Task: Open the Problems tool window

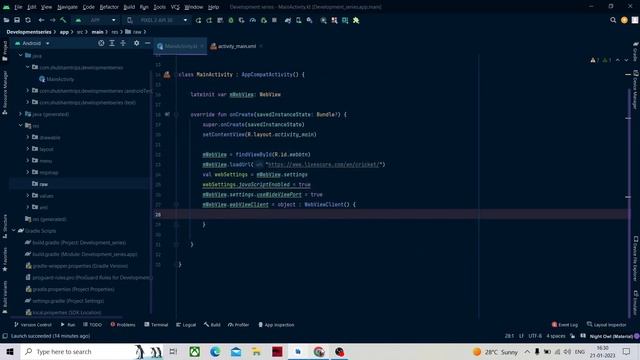Action: (123, 325)
